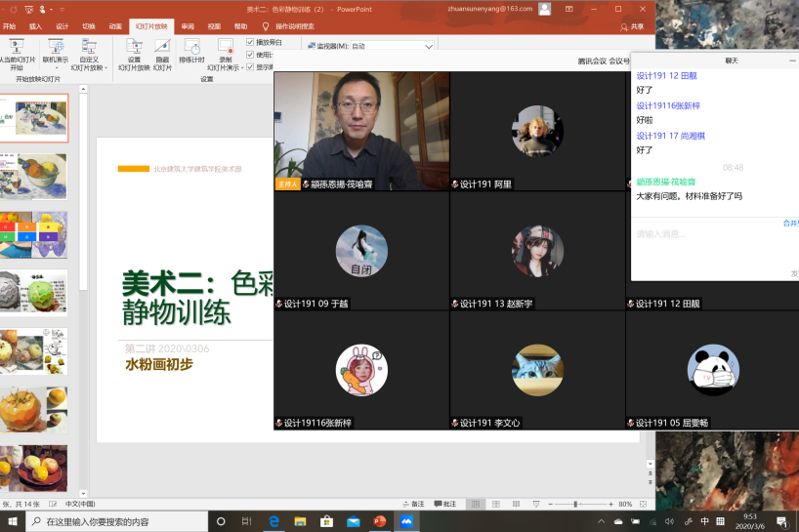
Task: Switch to the 审阅 ribbon tab
Action: click(188, 26)
